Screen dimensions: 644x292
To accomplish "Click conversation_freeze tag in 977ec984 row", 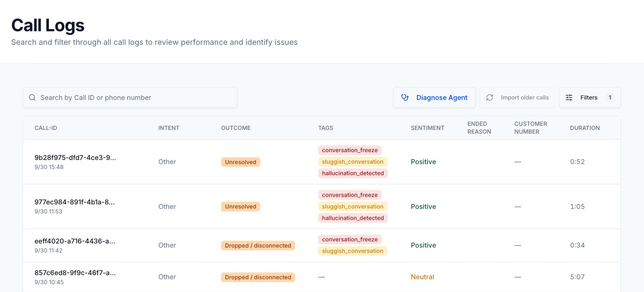I will tap(350, 195).
